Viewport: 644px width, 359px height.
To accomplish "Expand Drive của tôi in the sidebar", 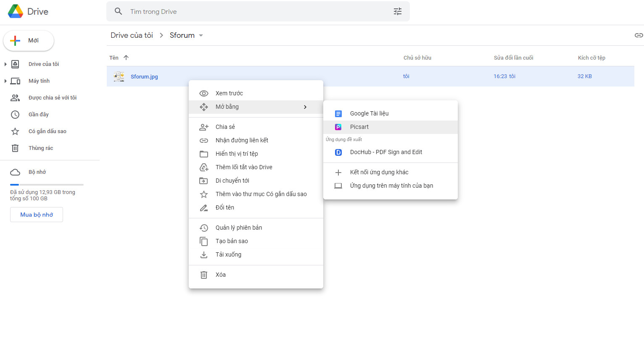I will point(5,64).
